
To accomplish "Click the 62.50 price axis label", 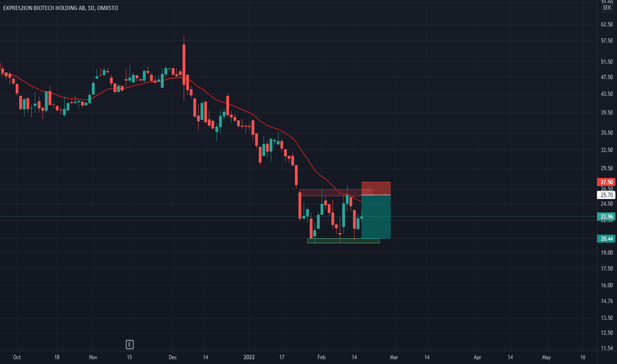I will [607, 24].
